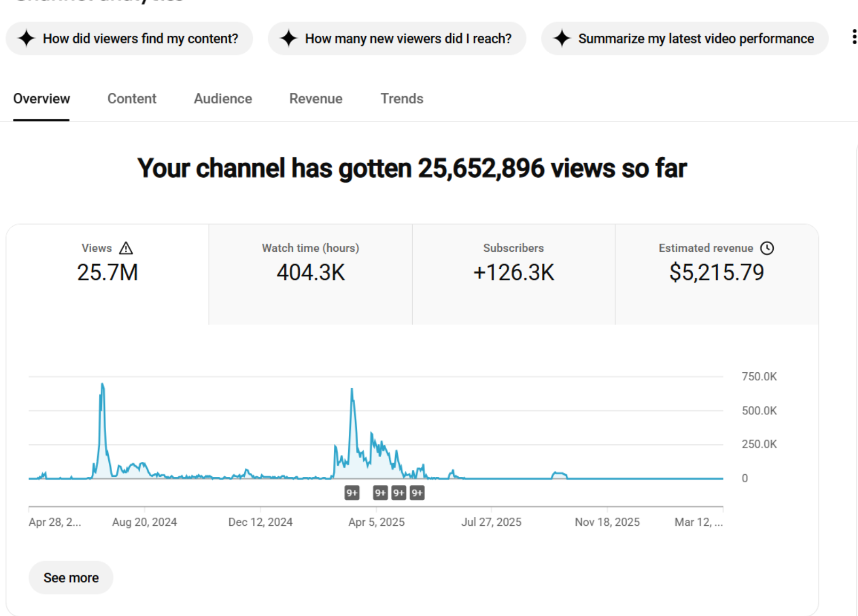Click the last 9+ video marker badge

tap(417, 493)
